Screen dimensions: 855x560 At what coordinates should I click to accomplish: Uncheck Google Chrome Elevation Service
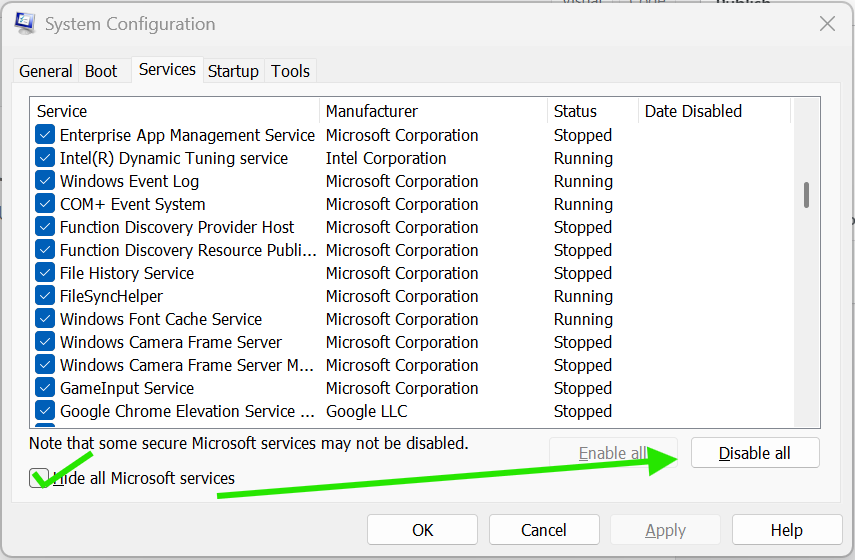[x=45, y=411]
